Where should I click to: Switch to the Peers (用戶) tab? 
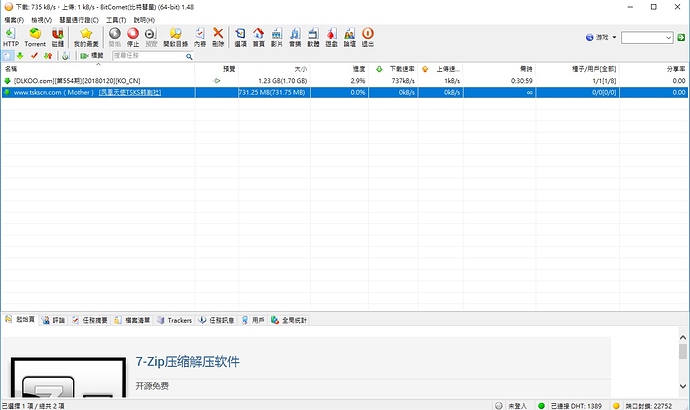[253, 320]
